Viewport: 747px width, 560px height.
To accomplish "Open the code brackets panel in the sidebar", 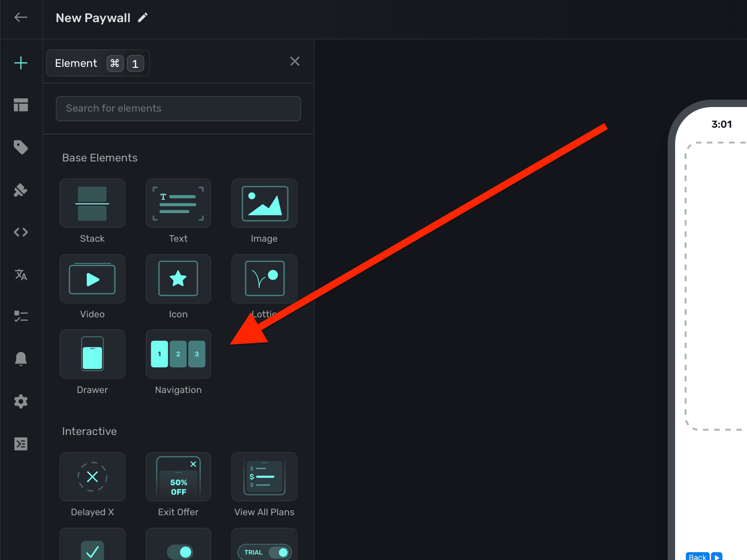I will [x=21, y=232].
